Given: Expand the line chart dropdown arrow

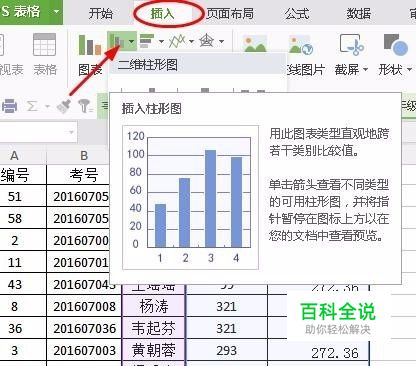Looking at the screenshot, I should (191, 41).
